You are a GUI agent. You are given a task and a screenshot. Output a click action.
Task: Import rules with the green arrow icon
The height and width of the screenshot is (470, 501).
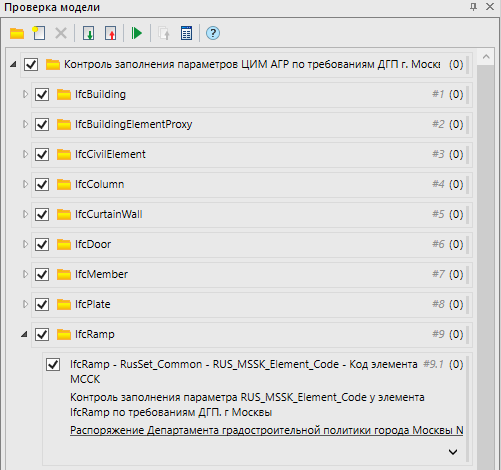pyautogui.click(x=88, y=33)
